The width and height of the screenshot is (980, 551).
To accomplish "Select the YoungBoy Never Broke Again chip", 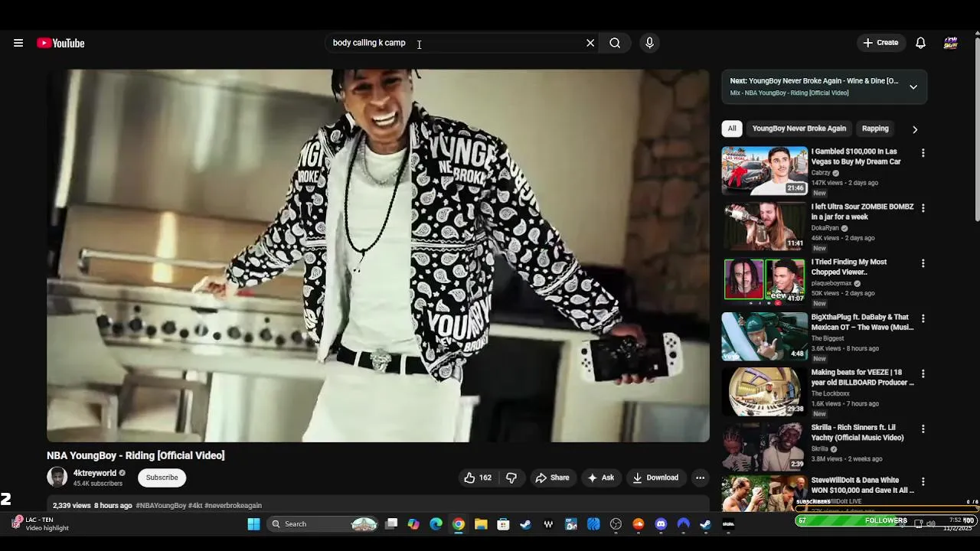I will [799, 129].
